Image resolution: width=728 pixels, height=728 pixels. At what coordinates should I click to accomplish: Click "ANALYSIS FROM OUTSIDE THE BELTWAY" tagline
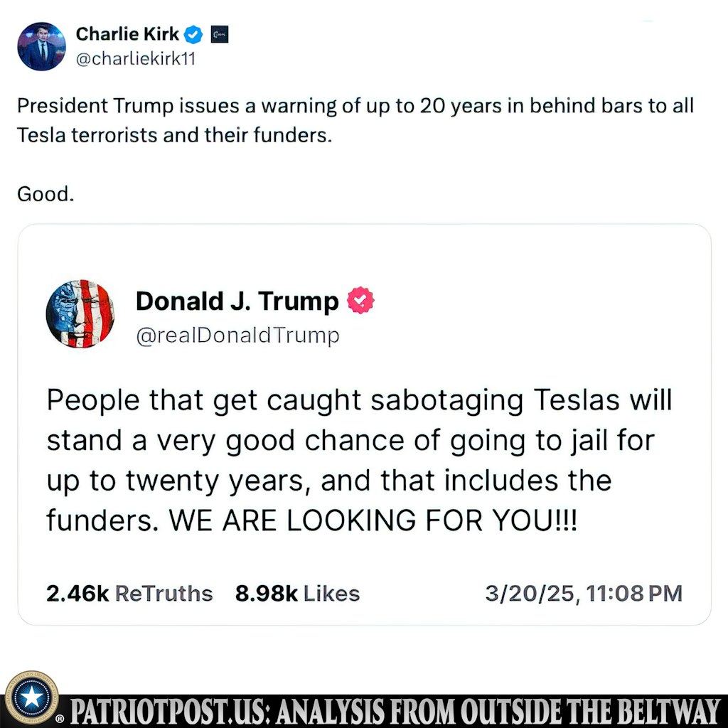[x=510, y=710]
